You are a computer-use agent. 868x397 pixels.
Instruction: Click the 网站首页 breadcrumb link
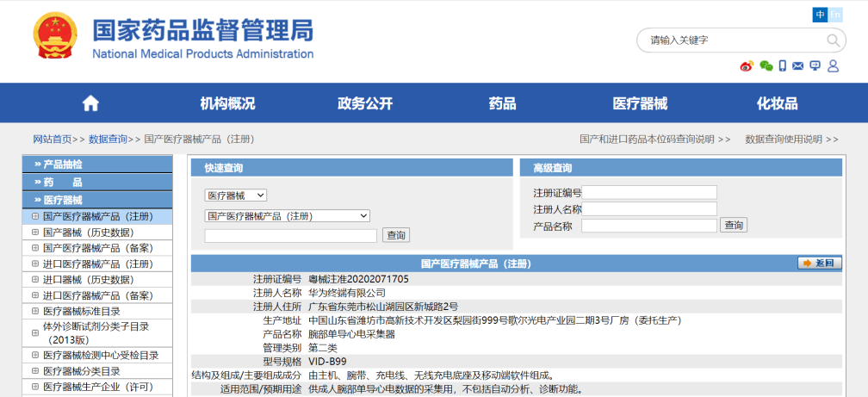point(53,139)
